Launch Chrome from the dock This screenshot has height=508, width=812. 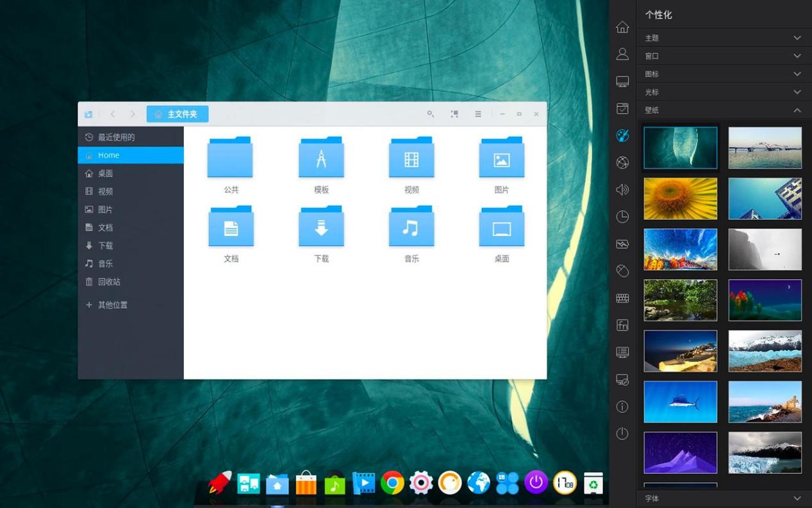click(392, 483)
